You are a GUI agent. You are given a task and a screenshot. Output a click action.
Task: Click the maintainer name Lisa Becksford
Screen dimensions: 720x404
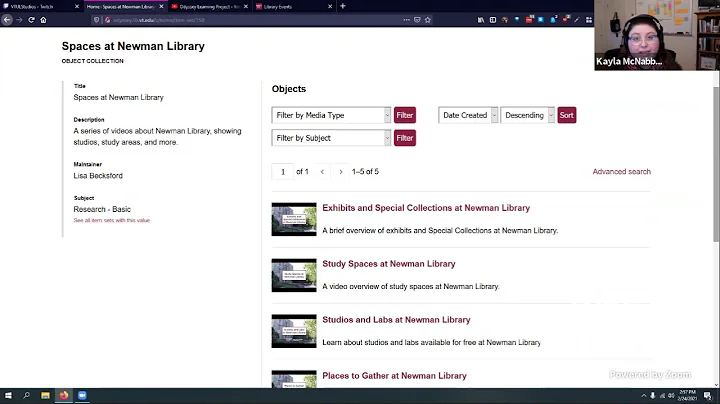[x=98, y=176]
